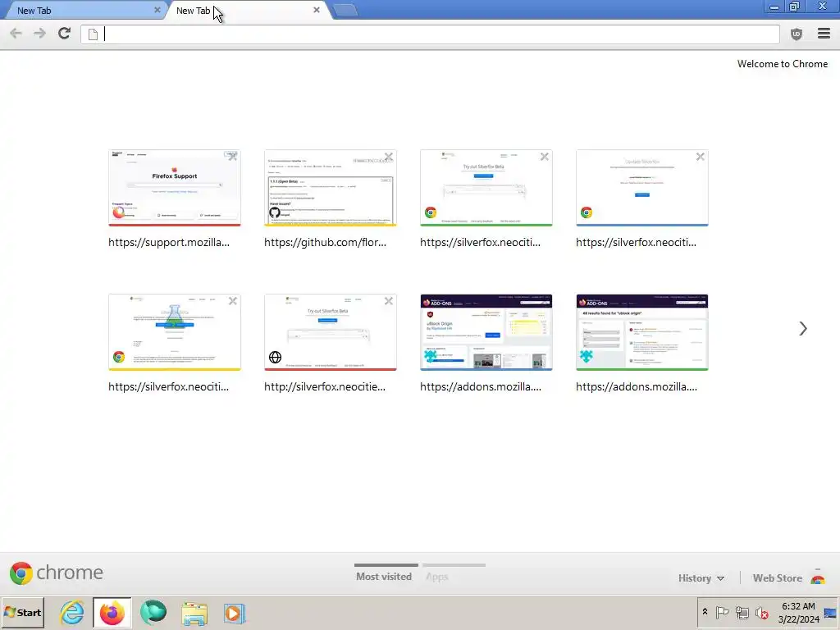Remove the Firefox Support thumbnail
840x630 pixels.
(232, 157)
